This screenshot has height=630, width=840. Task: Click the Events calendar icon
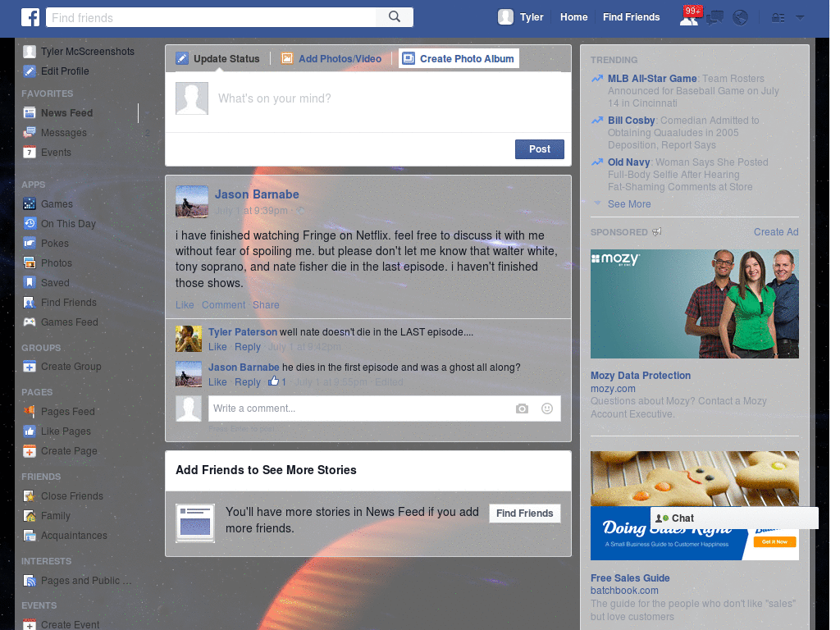tap(30, 152)
